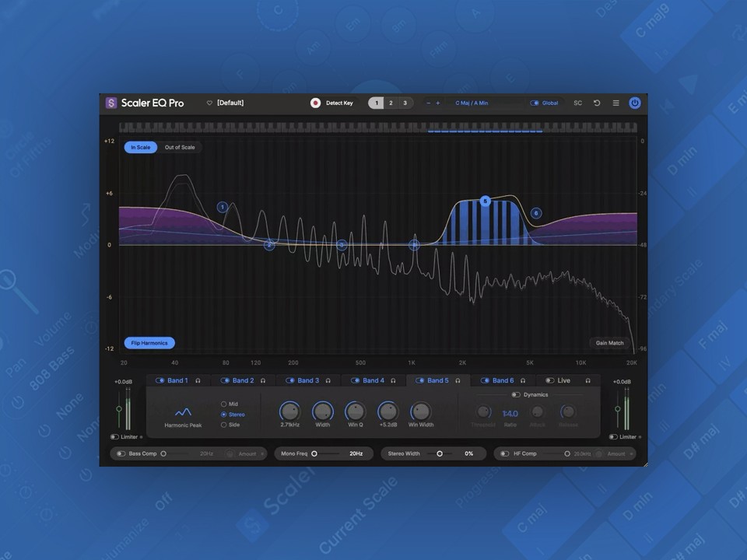
Task: Click the 1:4.0 Ratio value
Action: 510,414
